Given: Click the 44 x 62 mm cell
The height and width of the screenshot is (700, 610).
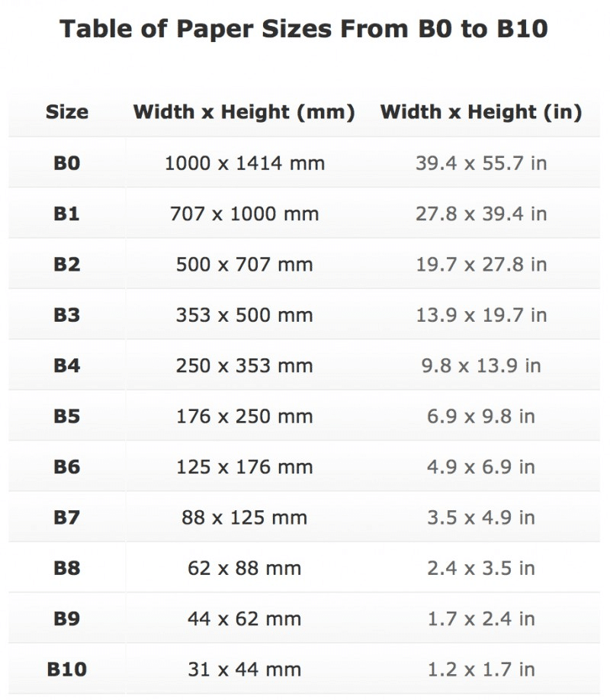Looking at the screenshot, I should [x=244, y=618].
